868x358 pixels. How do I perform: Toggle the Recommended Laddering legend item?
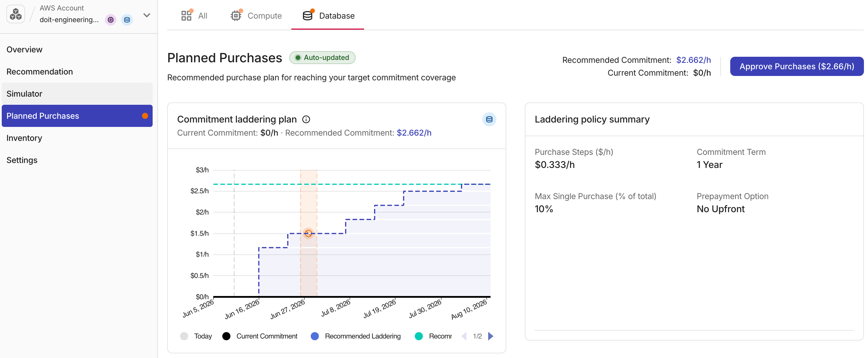(x=355, y=336)
